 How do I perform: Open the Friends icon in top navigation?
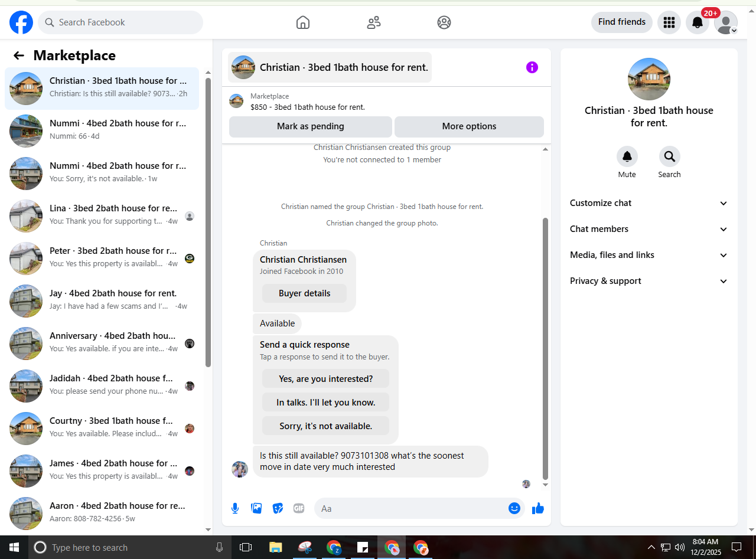(373, 22)
